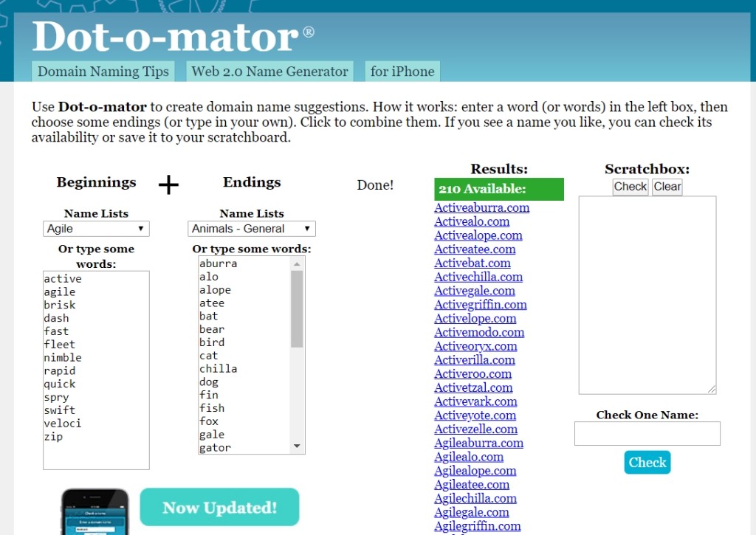This screenshot has width=756, height=535.
Task: Open the Activetzal.com result link
Action: 473,388
